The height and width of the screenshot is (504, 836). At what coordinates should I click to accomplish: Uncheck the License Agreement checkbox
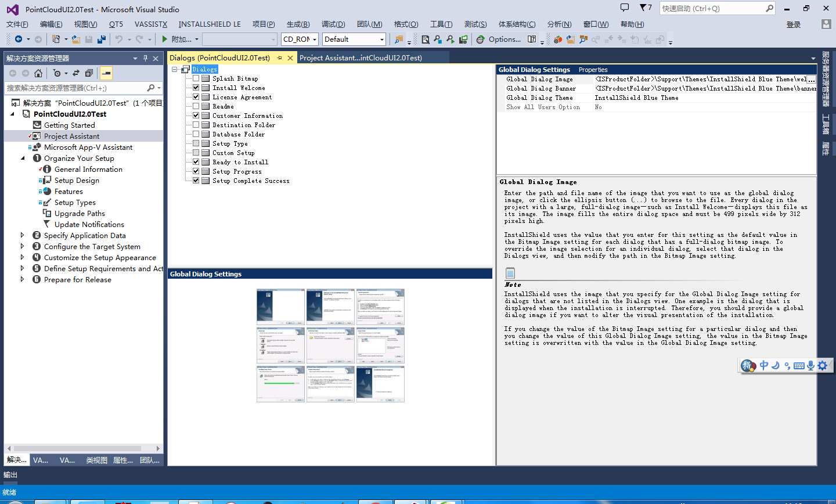point(196,97)
